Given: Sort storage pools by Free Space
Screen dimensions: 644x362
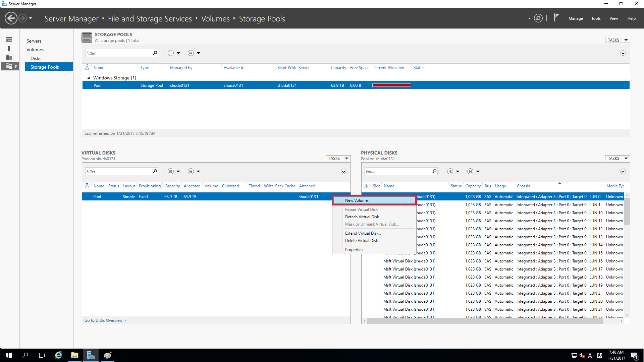Looking at the screenshot, I should 360,68.
